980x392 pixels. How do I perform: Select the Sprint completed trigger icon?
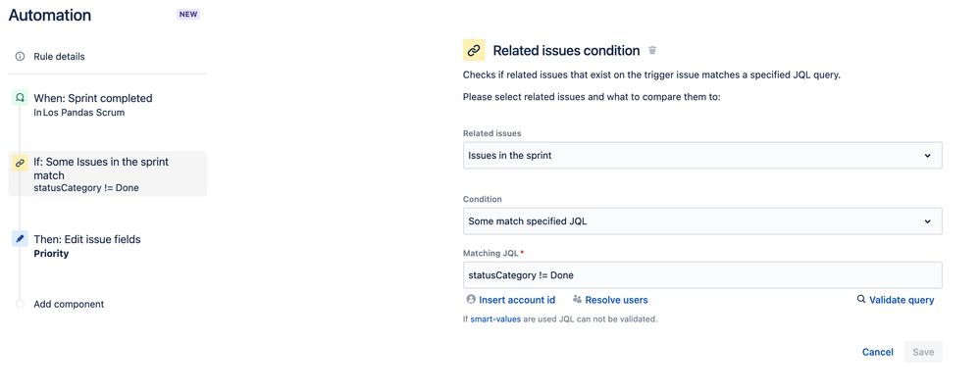[x=20, y=98]
